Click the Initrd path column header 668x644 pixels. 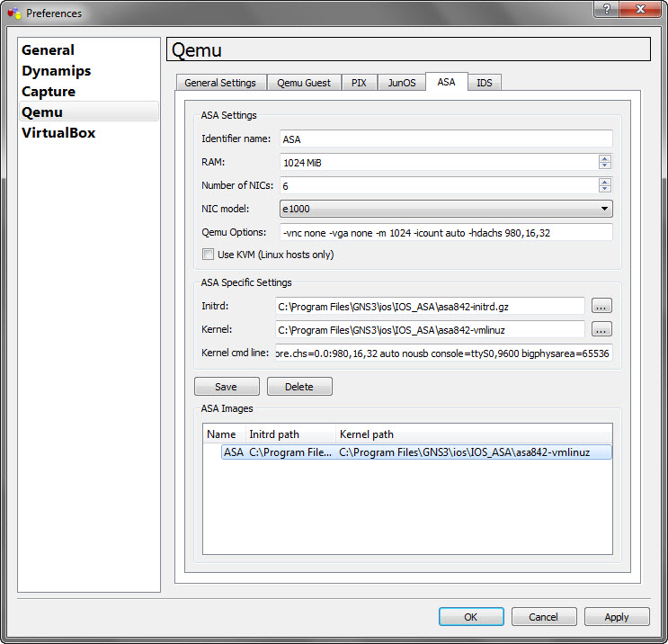pos(290,434)
